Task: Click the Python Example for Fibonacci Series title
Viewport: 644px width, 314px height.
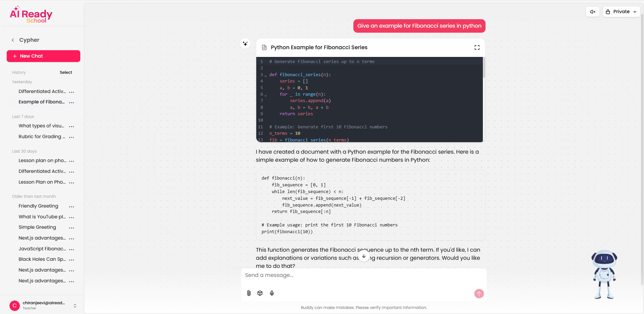Action: pyautogui.click(x=319, y=48)
